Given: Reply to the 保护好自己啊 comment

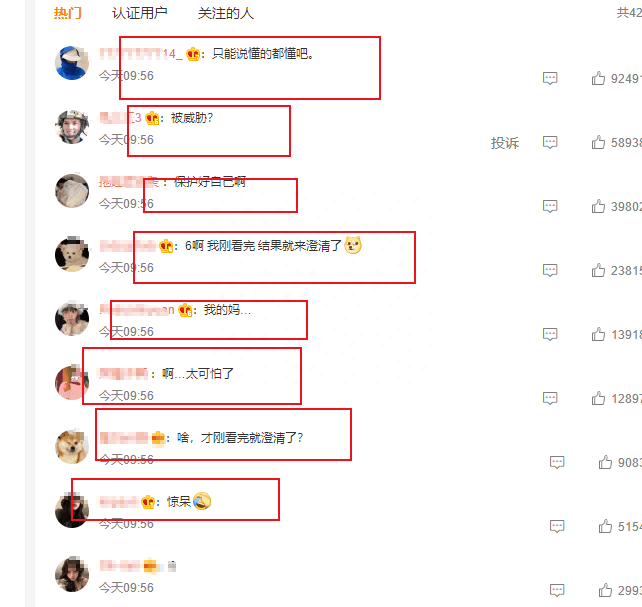Looking at the screenshot, I should click(550, 206).
